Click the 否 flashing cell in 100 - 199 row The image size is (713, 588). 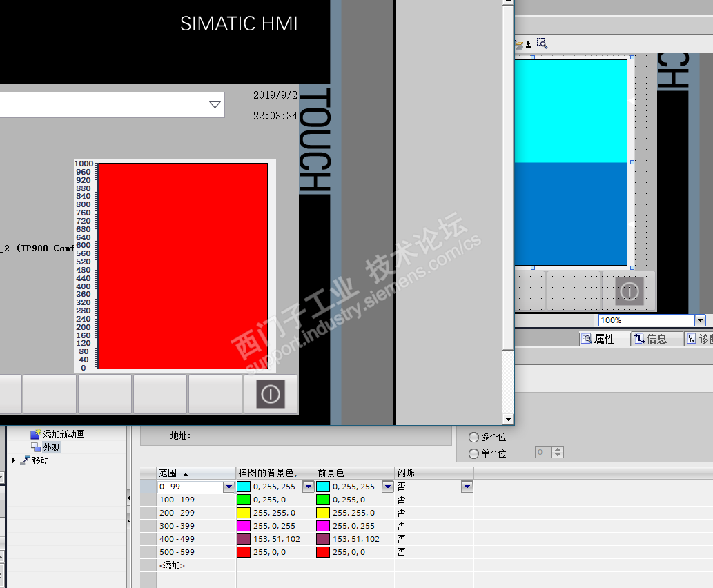433,500
